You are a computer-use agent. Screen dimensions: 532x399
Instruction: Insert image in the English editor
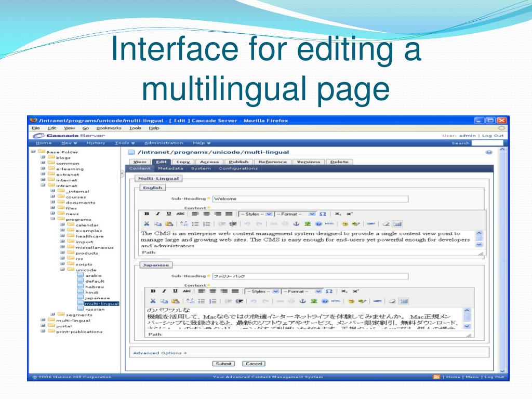[x=308, y=224]
